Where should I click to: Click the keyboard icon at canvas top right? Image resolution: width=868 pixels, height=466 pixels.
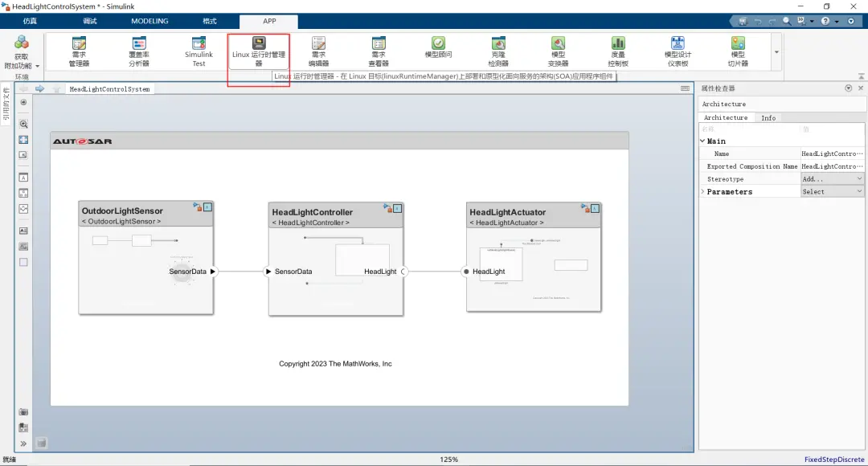pos(685,88)
